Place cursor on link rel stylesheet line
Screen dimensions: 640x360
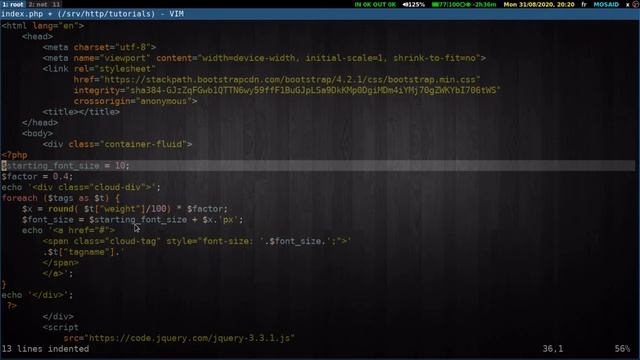click(x=99, y=69)
